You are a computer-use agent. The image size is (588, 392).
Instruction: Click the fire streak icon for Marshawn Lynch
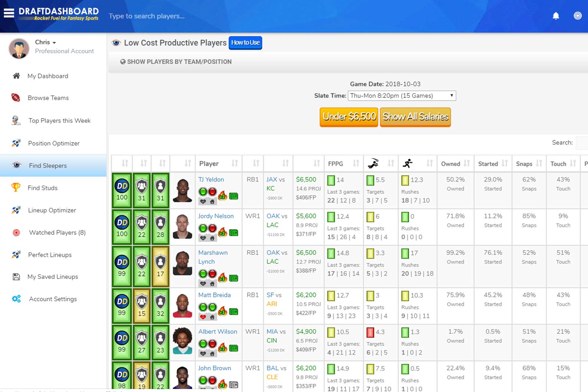click(222, 278)
